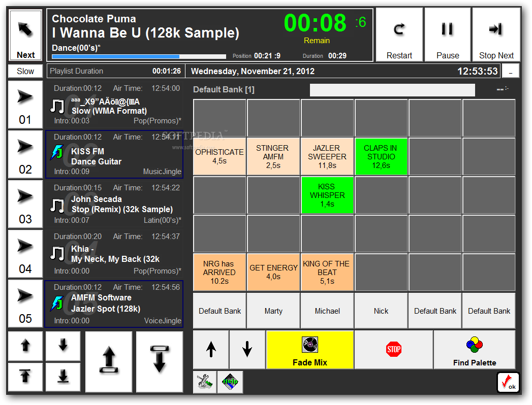
Task: Trigger the OPHISTICATE 4,5s jingle
Action: pos(220,157)
